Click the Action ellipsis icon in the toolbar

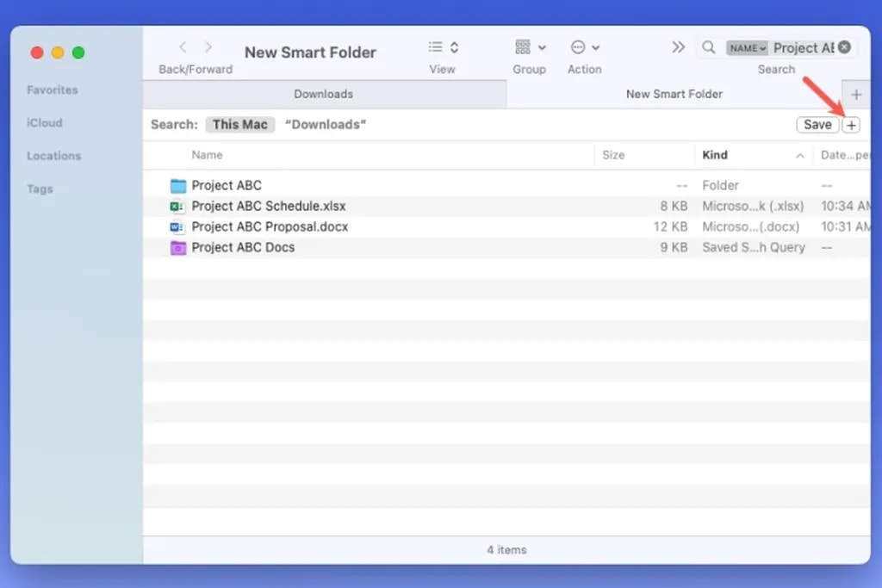[x=579, y=47]
